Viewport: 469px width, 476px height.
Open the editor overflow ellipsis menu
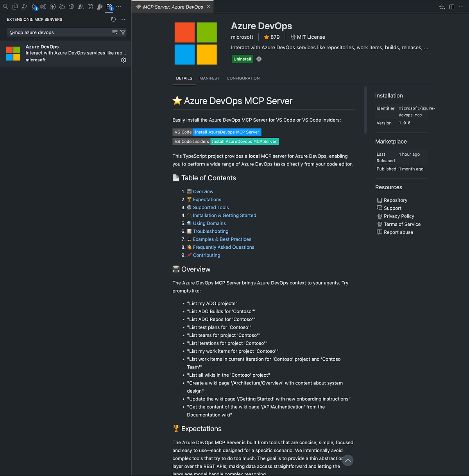461,7
